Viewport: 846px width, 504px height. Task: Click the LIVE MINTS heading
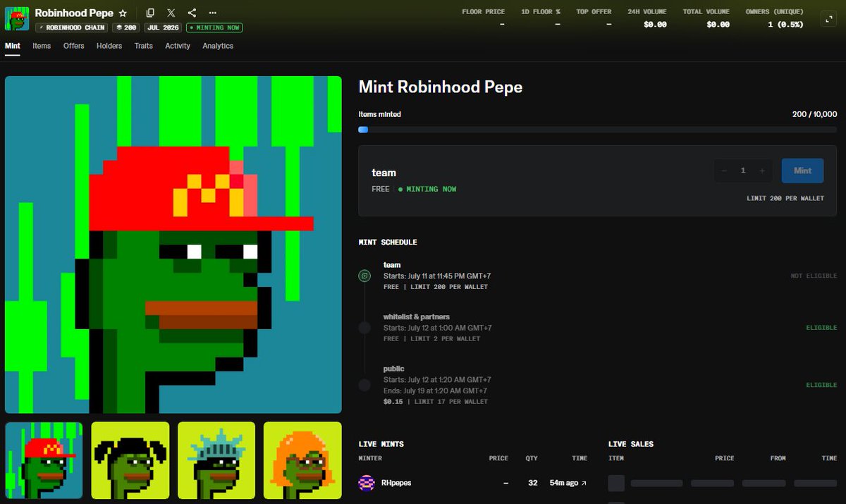click(381, 444)
